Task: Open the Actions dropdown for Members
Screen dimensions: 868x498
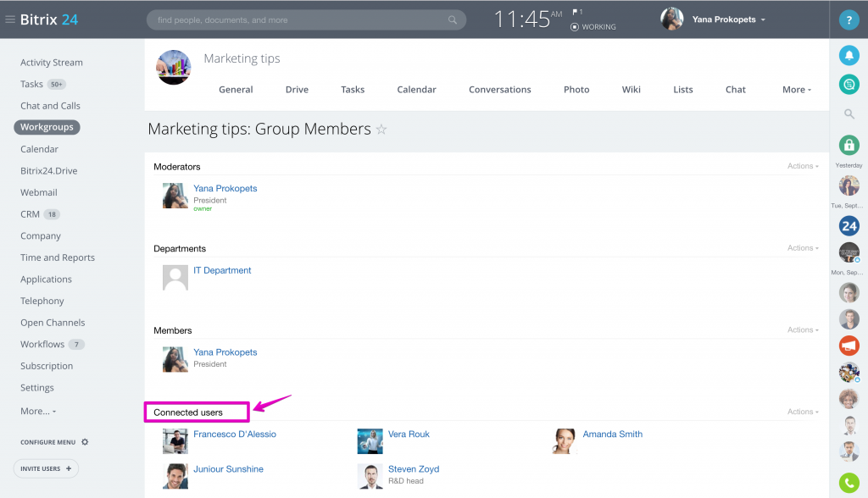Action: coord(803,329)
